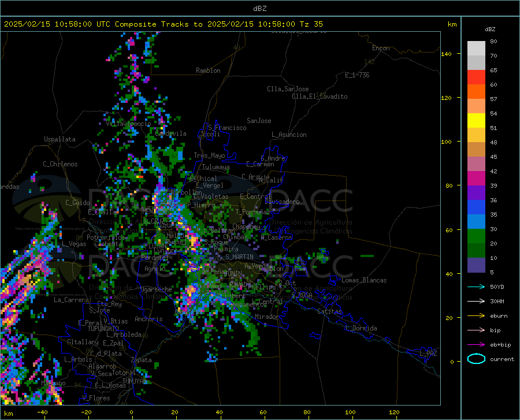Click the 'S_Francisco' map label
This screenshot has width=520, height=420.
click(x=227, y=128)
